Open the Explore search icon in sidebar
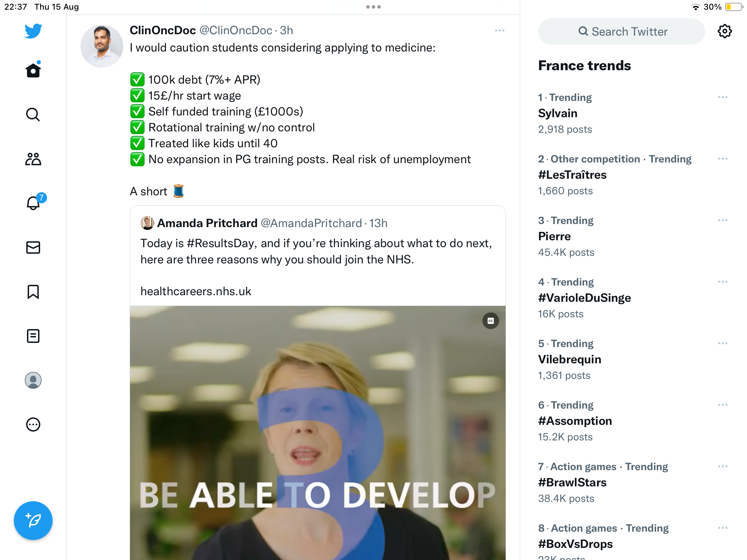Viewport: 747px width, 560px height. pyautogui.click(x=33, y=114)
